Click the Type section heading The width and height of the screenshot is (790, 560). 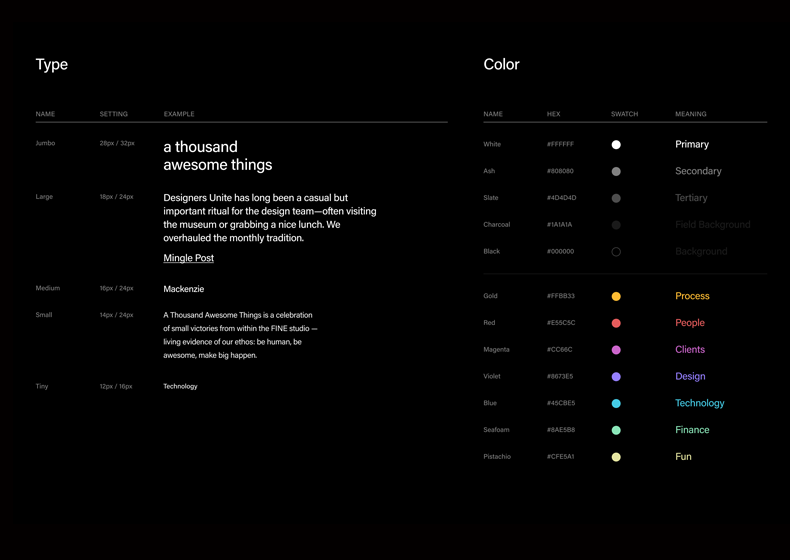(x=52, y=64)
